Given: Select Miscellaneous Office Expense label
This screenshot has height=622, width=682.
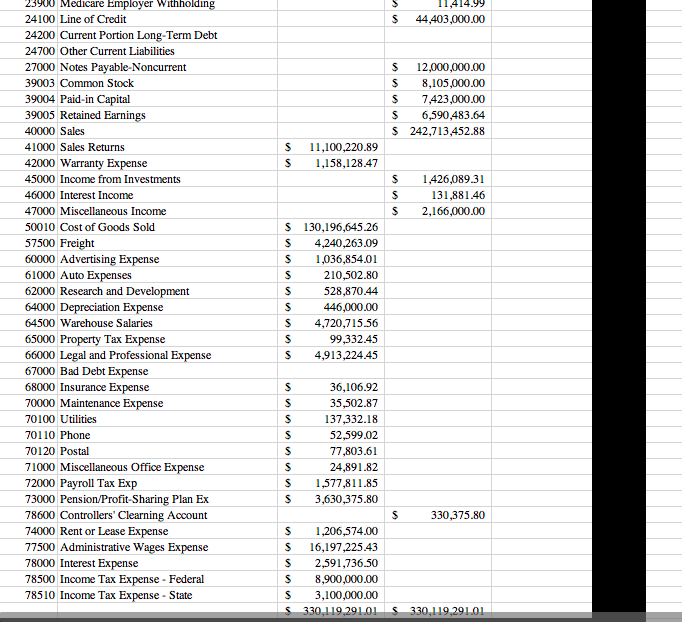Looking at the screenshot, I should click(x=132, y=468).
